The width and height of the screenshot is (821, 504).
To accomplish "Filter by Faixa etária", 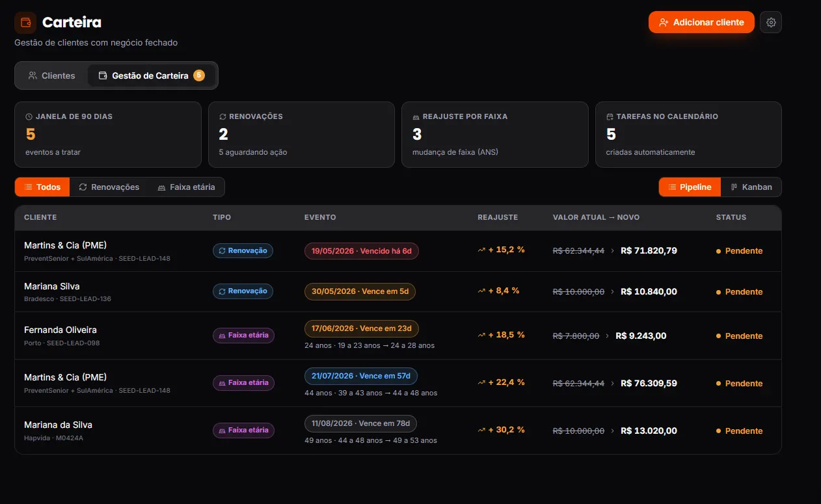I will [x=186, y=187].
